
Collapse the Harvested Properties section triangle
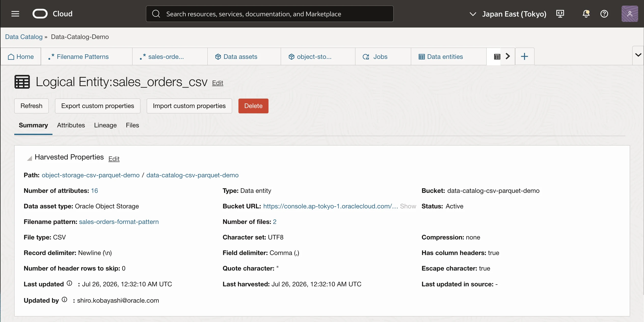(x=30, y=158)
